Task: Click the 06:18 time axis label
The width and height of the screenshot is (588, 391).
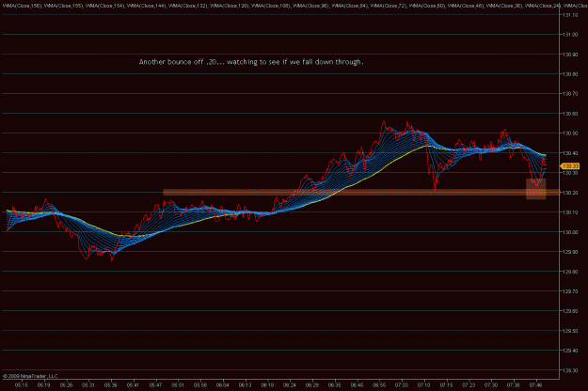Action: (x=267, y=385)
